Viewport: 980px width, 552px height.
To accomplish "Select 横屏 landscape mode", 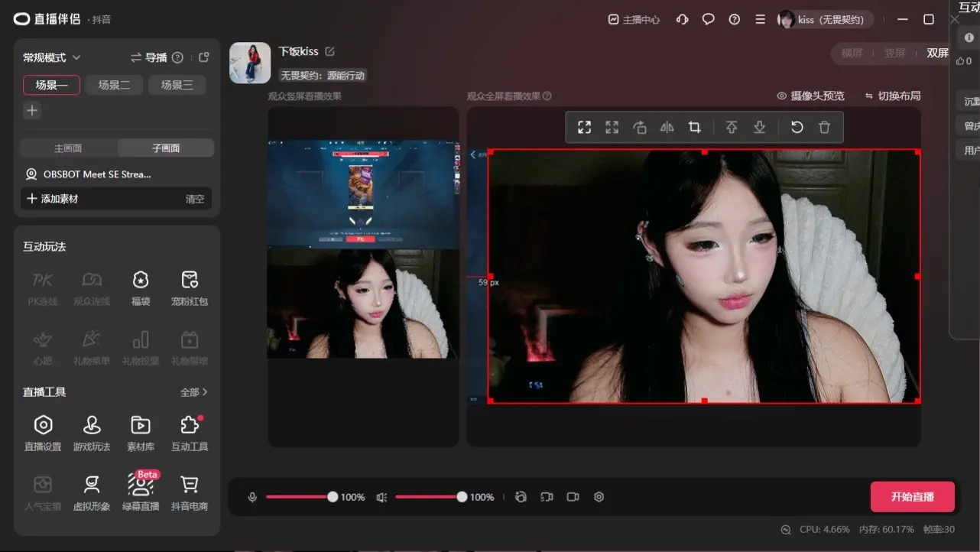I will click(852, 53).
